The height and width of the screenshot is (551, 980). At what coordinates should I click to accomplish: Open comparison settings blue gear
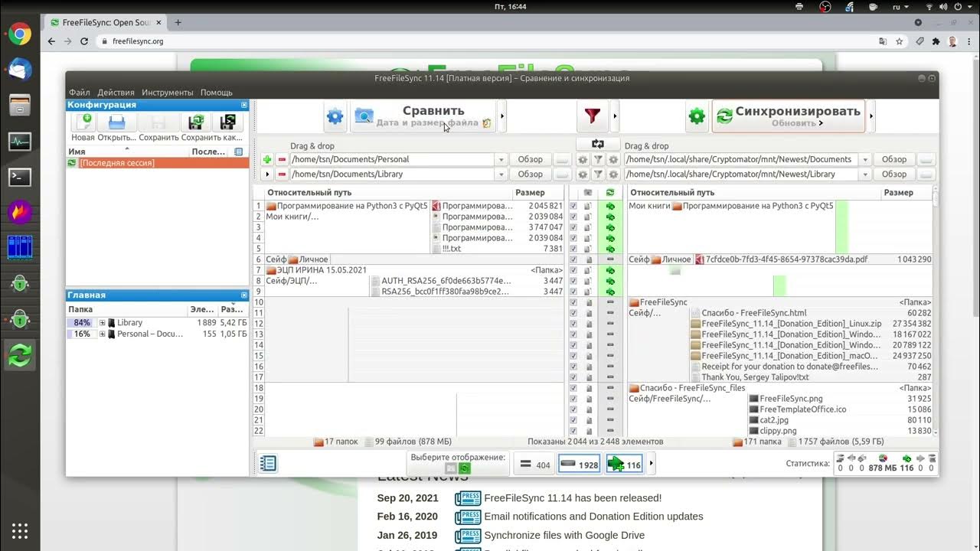tap(335, 116)
